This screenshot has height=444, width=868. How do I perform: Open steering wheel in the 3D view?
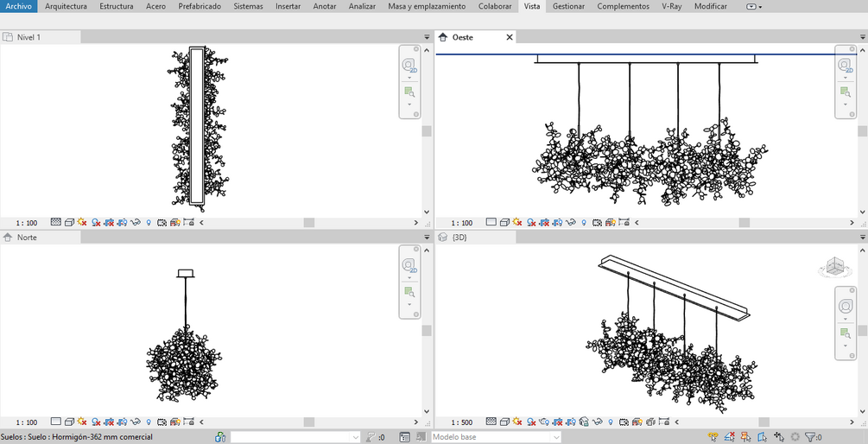(845, 306)
